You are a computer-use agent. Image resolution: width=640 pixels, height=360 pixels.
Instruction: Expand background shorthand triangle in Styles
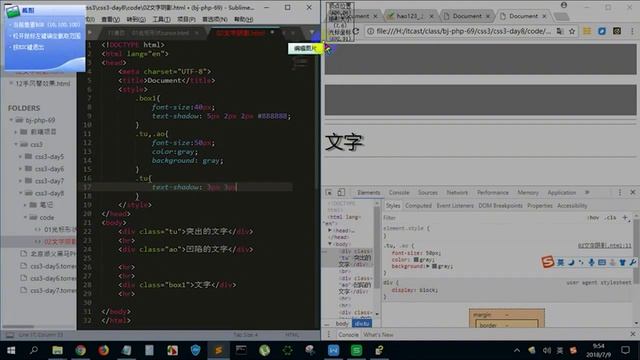pos(428,266)
